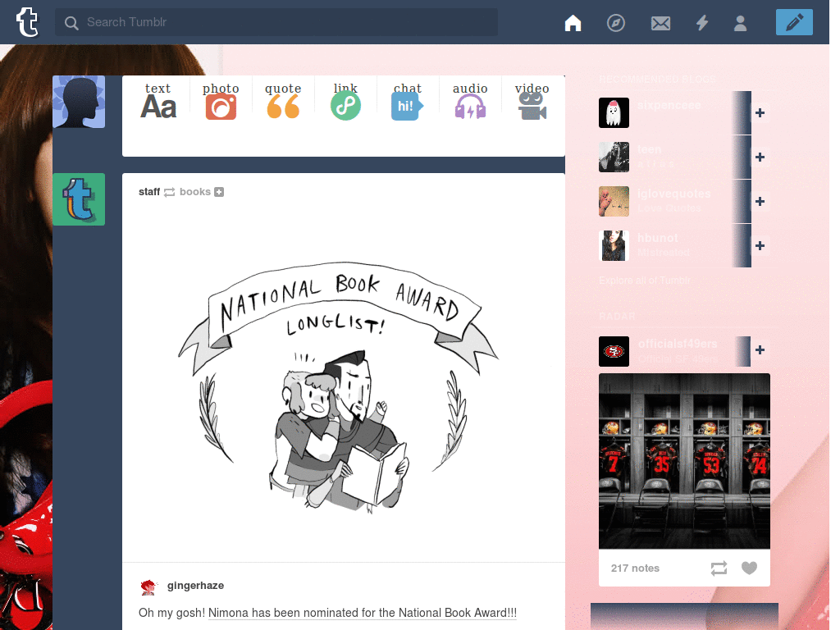Click the user avatar silhouette

coord(79,102)
